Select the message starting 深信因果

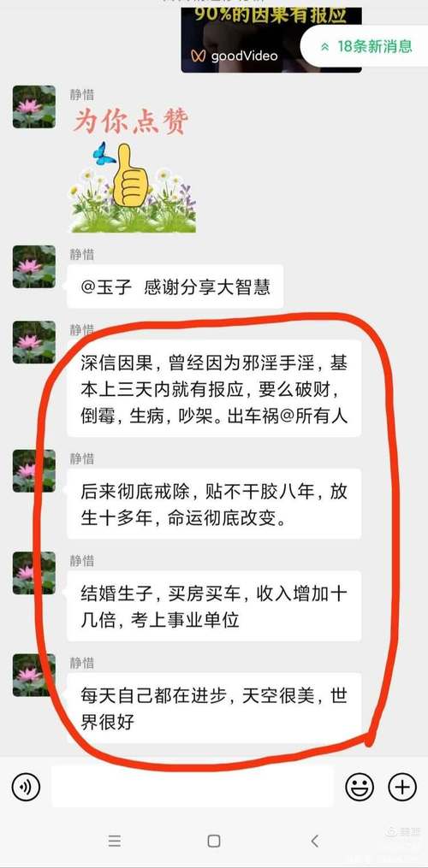tap(214, 388)
